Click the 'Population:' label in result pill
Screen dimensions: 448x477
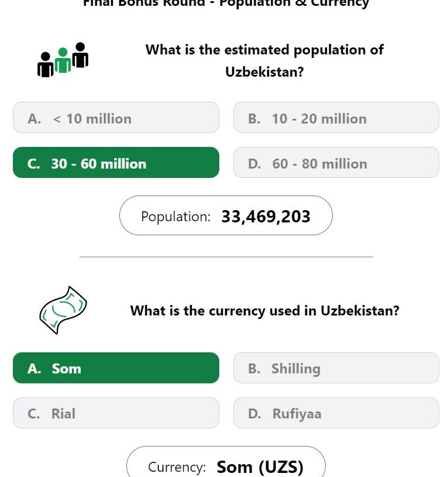click(x=175, y=217)
